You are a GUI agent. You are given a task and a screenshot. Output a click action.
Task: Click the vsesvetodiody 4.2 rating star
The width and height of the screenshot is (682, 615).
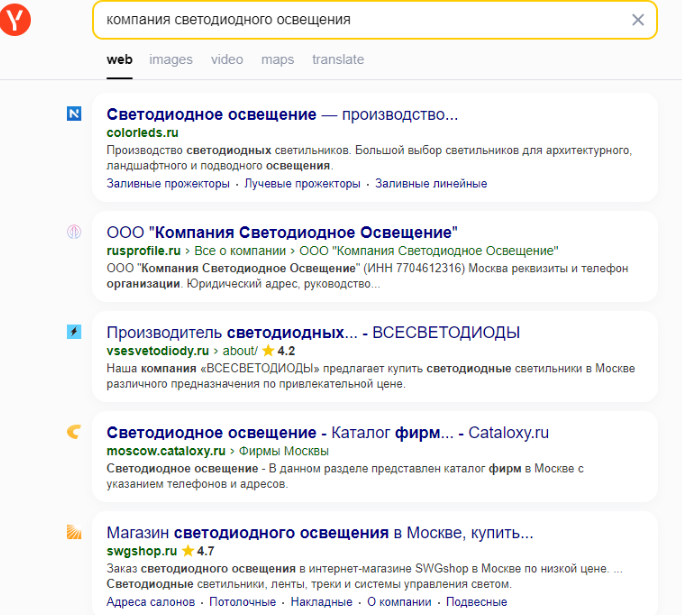(x=268, y=351)
